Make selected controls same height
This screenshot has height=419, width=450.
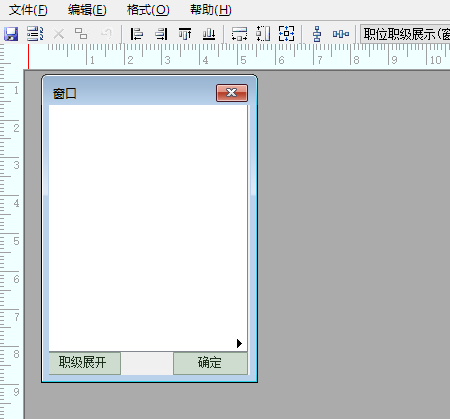(x=263, y=34)
